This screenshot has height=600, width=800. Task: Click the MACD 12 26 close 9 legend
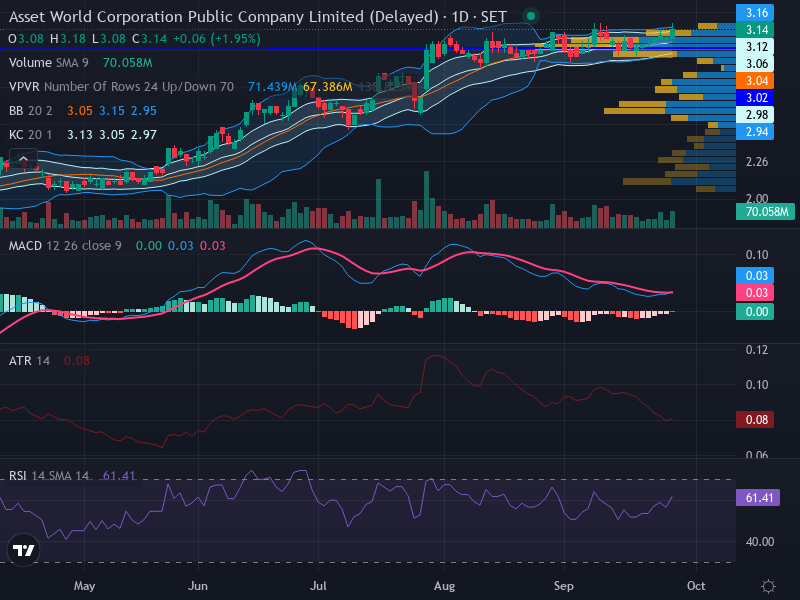click(65, 246)
